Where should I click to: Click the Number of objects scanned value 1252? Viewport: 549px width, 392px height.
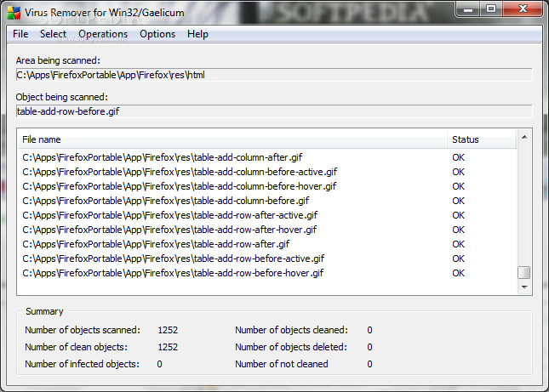tap(168, 330)
